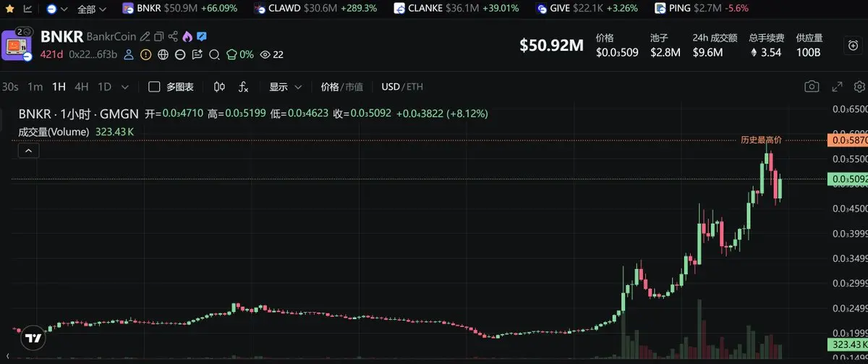Click the orange 0.0₅5870 price label

pyautogui.click(x=848, y=140)
